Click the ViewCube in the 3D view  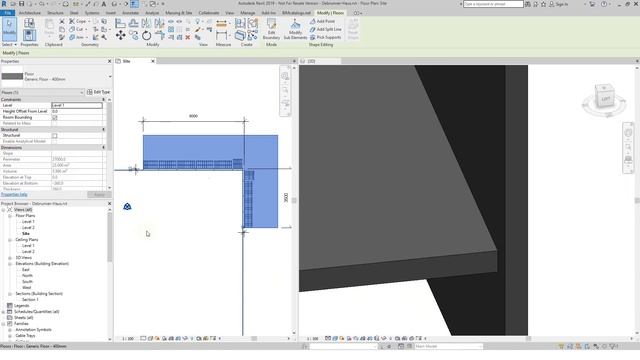click(x=604, y=96)
